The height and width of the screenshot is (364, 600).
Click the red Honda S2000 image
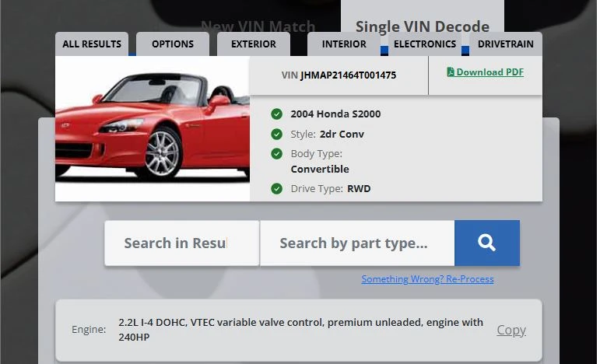click(153, 128)
